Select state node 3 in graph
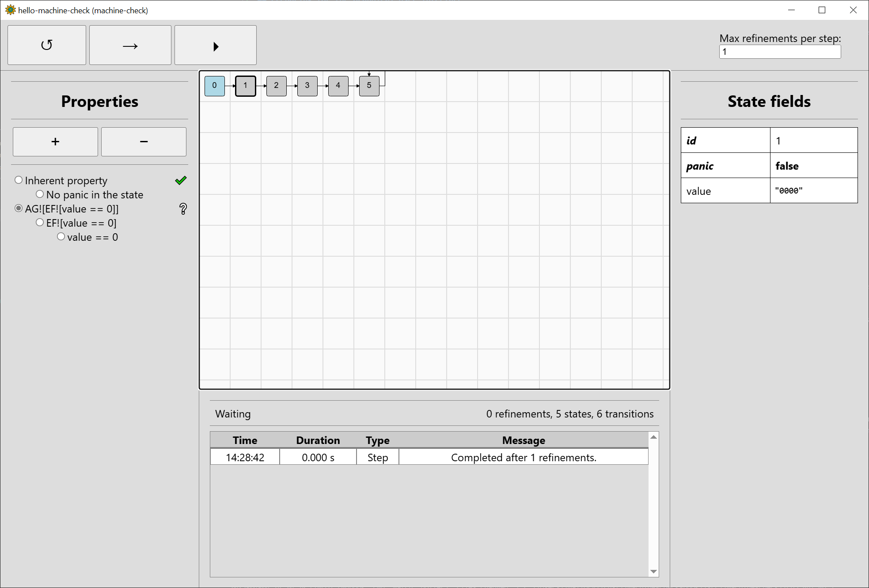The image size is (869, 588). pyautogui.click(x=307, y=86)
